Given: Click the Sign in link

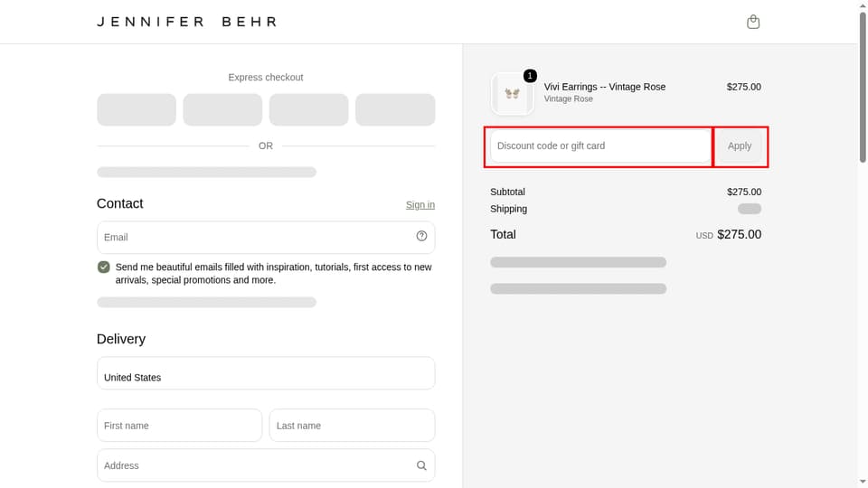Looking at the screenshot, I should (420, 205).
